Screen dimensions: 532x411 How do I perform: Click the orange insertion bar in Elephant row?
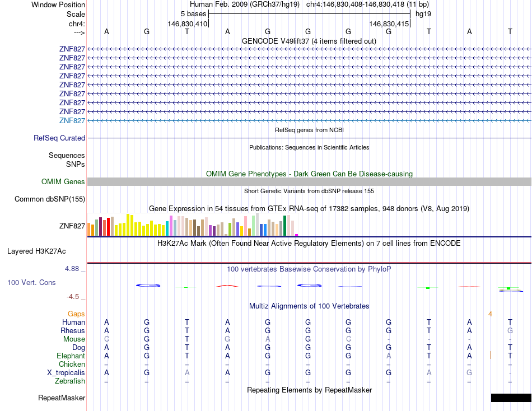tap(491, 356)
